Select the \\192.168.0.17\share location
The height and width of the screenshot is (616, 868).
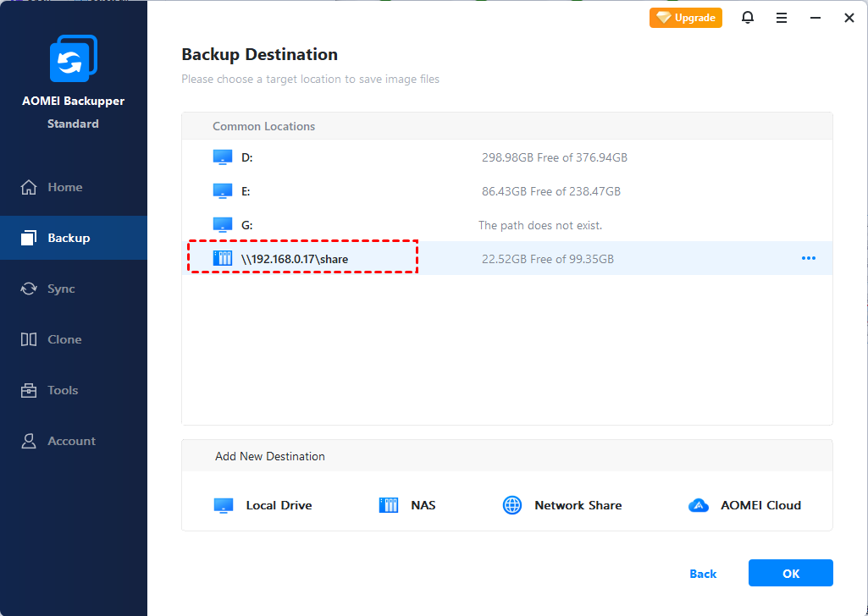294,259
